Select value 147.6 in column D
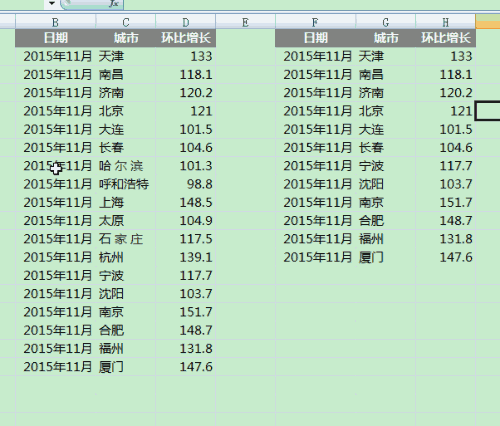Screen dimensions: 500x426 [x=186, y=367]
